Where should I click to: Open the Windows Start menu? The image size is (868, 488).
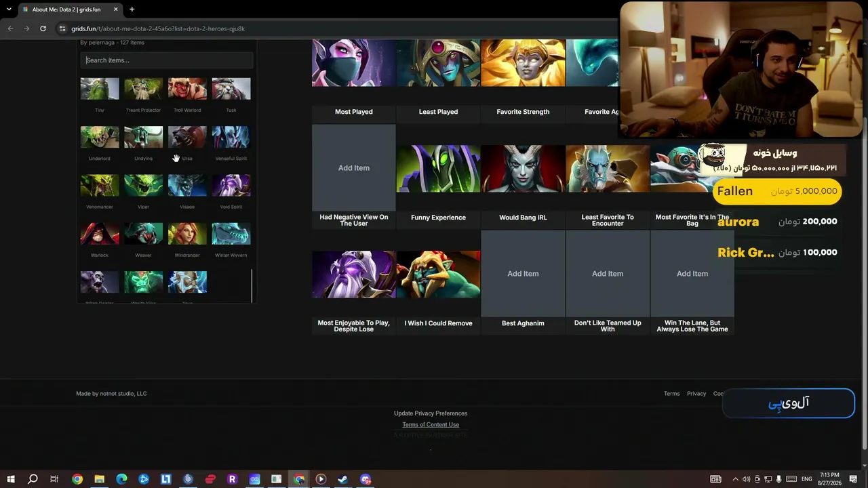tap(11, 479)
